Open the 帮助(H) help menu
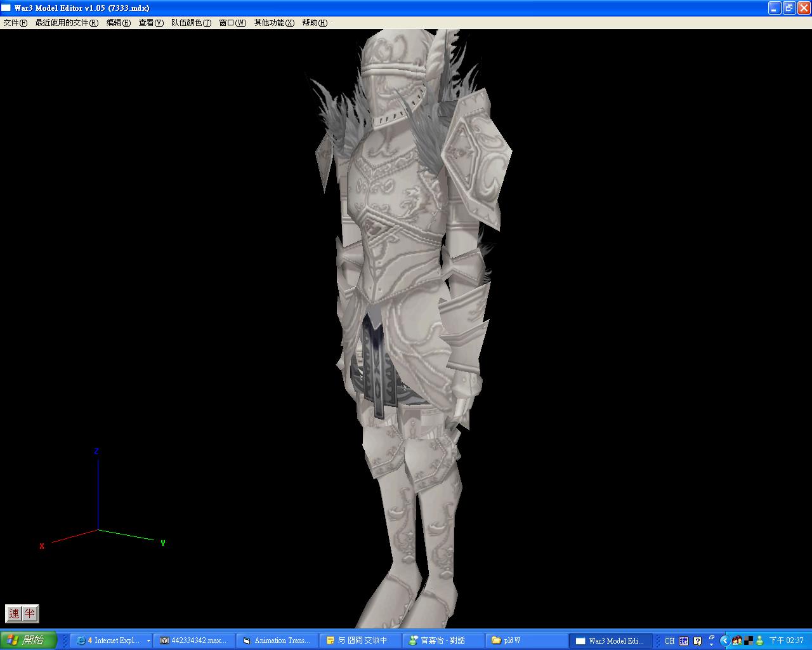The height and width of the screenshot is (650, 812). point(315,23)
